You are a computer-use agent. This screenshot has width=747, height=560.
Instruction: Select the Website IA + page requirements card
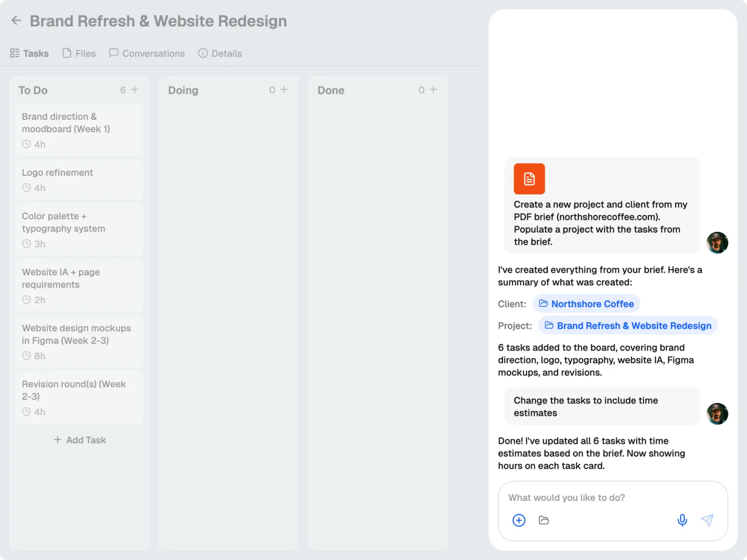point(79,285)
